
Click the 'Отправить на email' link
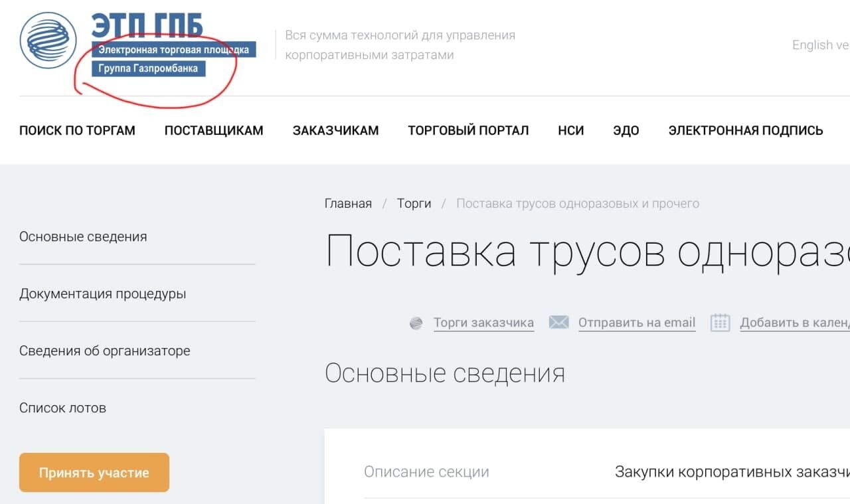pos(636,323)
